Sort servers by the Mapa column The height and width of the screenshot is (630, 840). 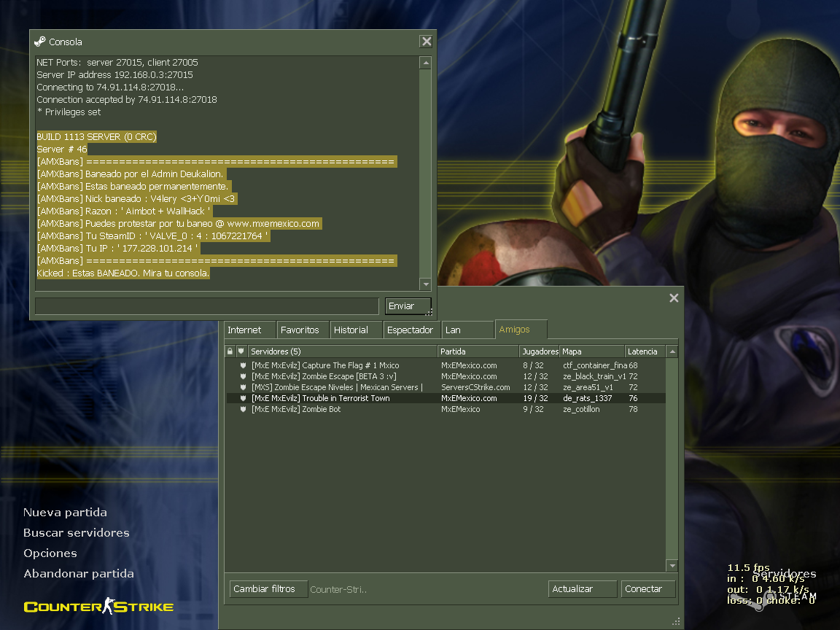click(x=592, y=351)
